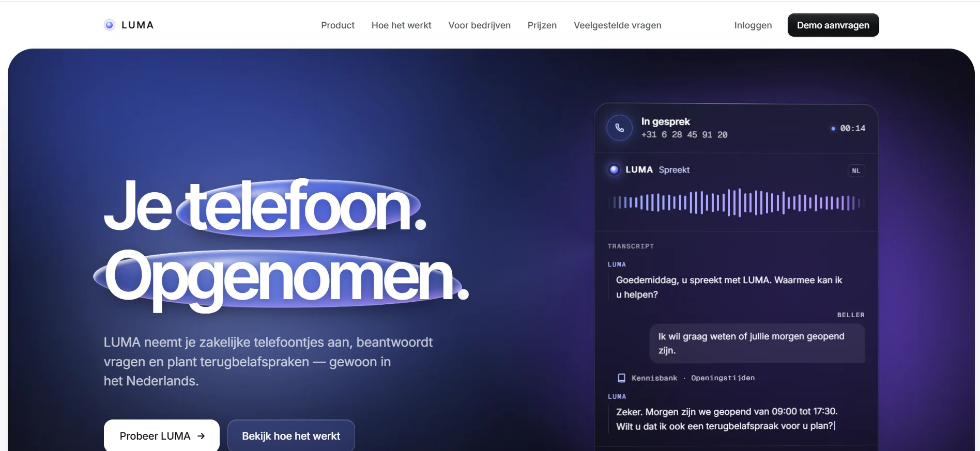Select Prijzen in the top navigation
Viewport: 980px width, 451px height.
pos(542,25)
